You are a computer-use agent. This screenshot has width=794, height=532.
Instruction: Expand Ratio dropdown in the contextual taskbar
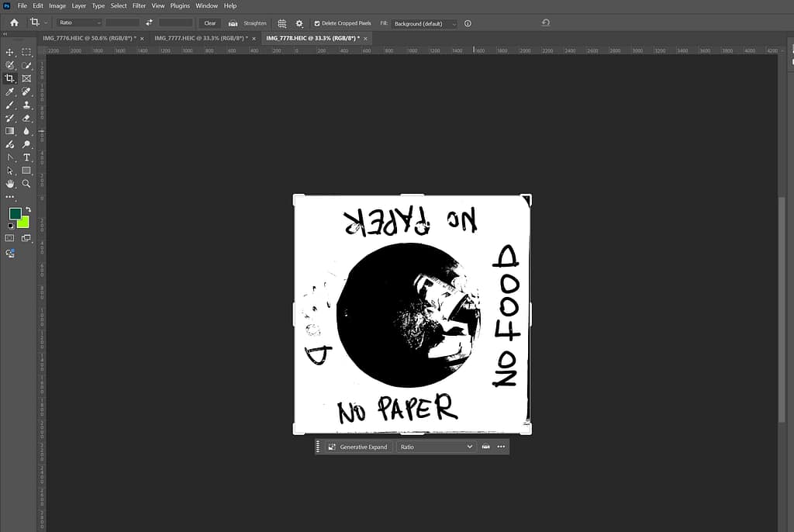pos(436,447)
